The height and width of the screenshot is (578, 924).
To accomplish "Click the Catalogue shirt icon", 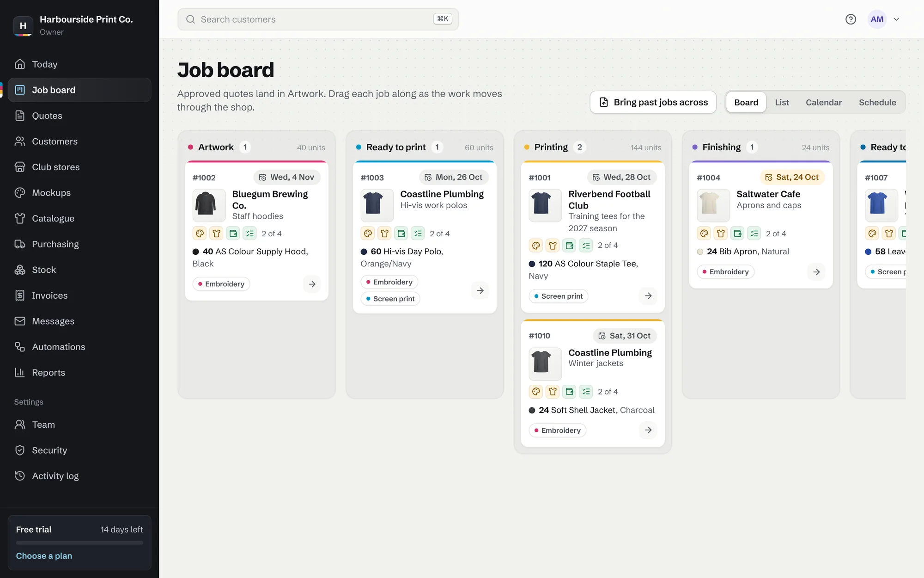I will pyautogui.click(x=20, y=218).
